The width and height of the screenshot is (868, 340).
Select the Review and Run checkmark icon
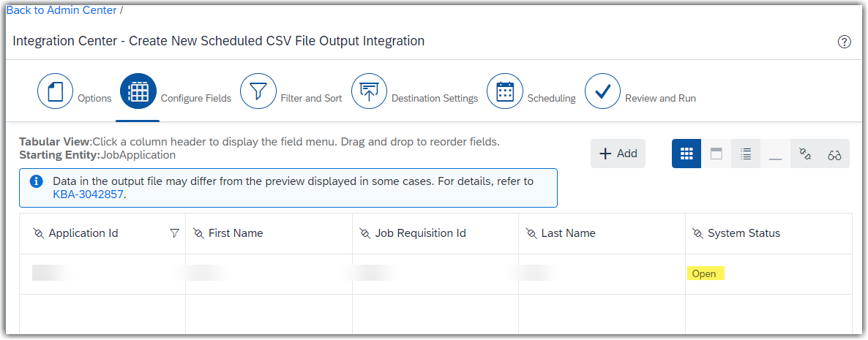[x=603, y=91]
